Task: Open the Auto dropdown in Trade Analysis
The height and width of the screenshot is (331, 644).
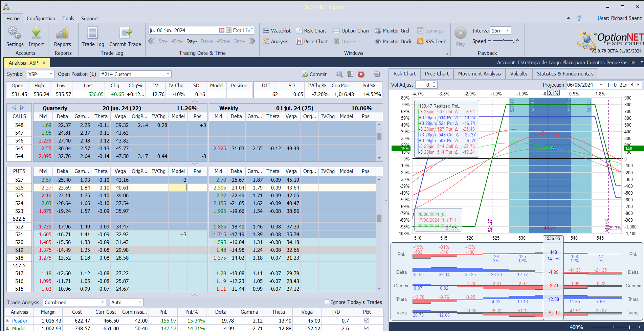Action: click(139, 302)
